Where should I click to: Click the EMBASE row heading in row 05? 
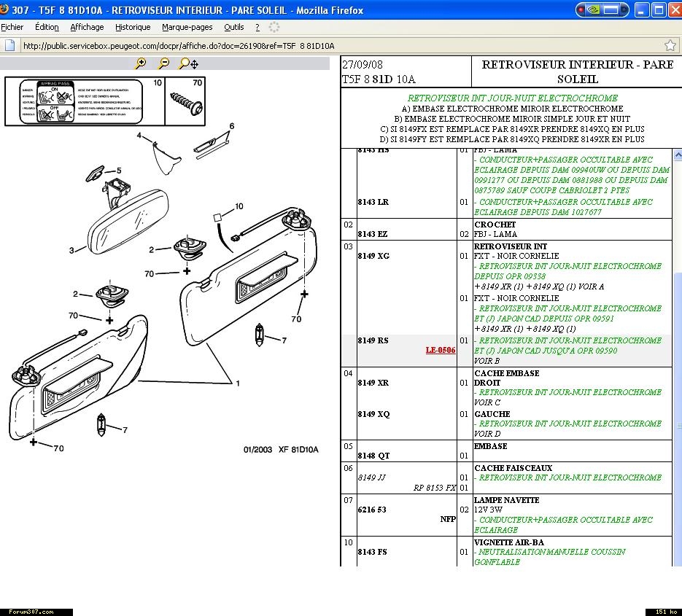pos(491,446)
